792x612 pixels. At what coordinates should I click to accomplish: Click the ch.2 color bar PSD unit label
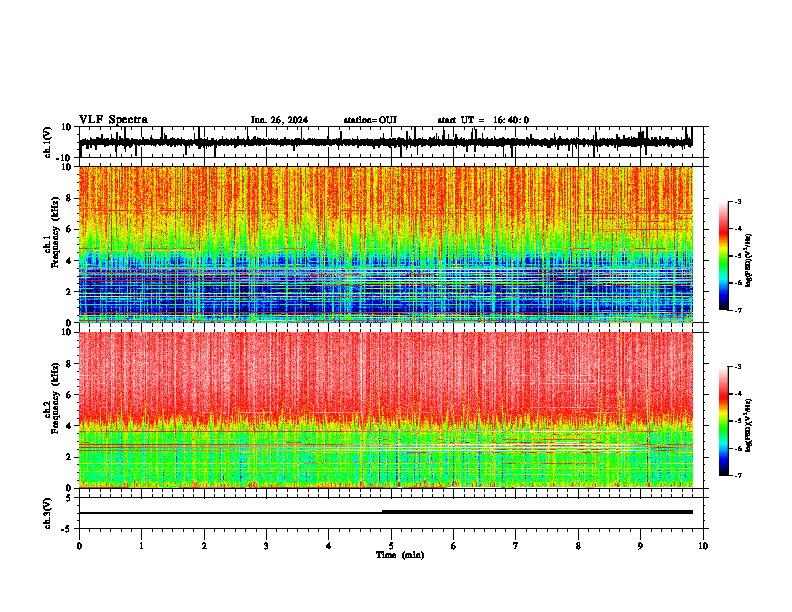coord(749,425)
